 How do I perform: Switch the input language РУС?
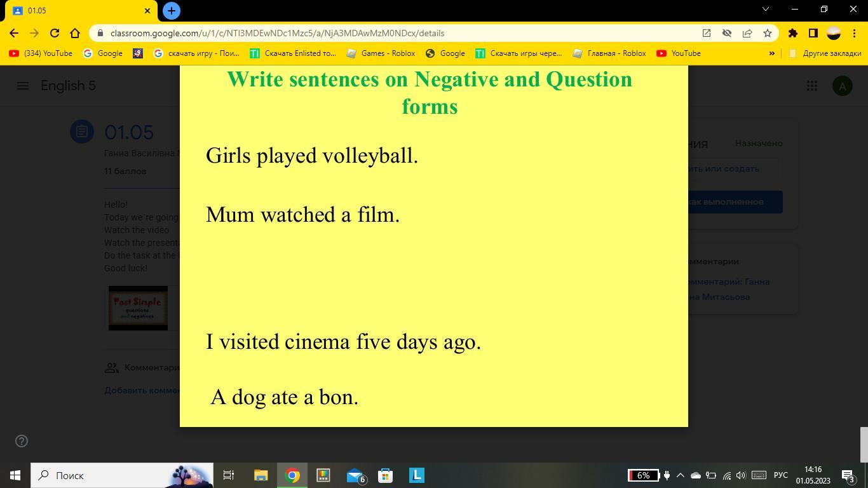[781, 475]
